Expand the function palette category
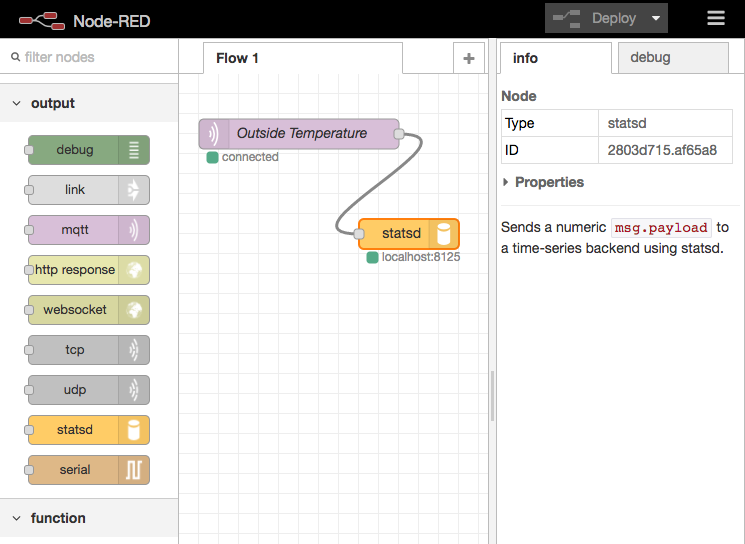 tap(89, 518)
